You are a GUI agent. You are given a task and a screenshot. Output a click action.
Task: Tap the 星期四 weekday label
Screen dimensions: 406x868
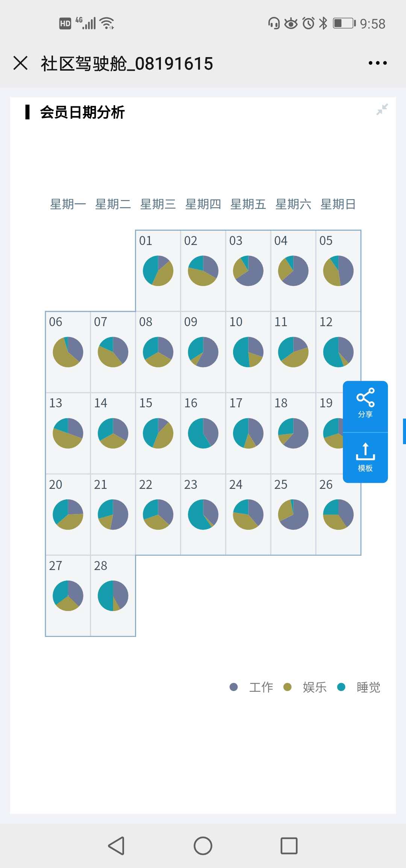click(203, 204)
